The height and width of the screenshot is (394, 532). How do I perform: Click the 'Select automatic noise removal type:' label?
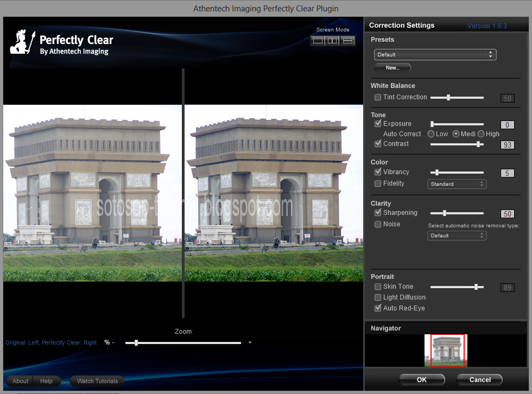click(x=473, y=225)
